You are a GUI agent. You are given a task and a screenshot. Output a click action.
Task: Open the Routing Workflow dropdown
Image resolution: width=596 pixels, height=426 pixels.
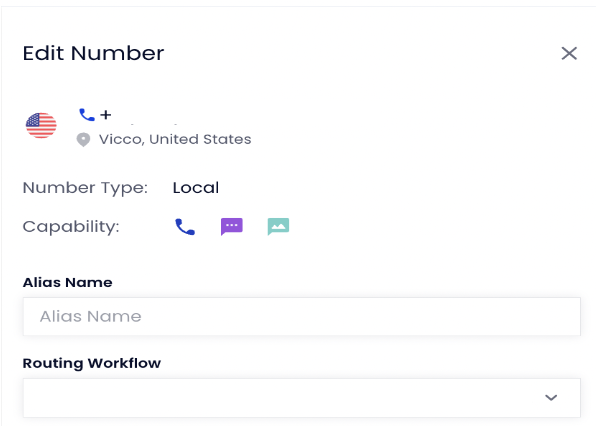click(302, 398)
